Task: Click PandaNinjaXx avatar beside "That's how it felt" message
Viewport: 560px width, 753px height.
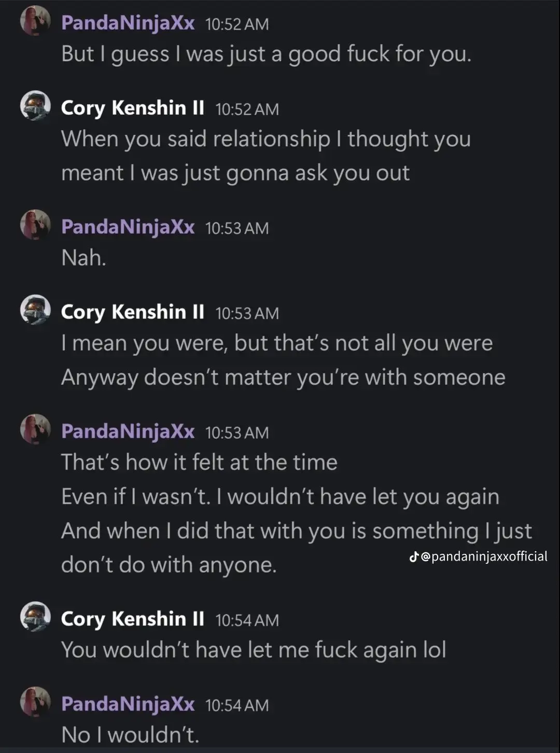Action: (x=35, y=430)
